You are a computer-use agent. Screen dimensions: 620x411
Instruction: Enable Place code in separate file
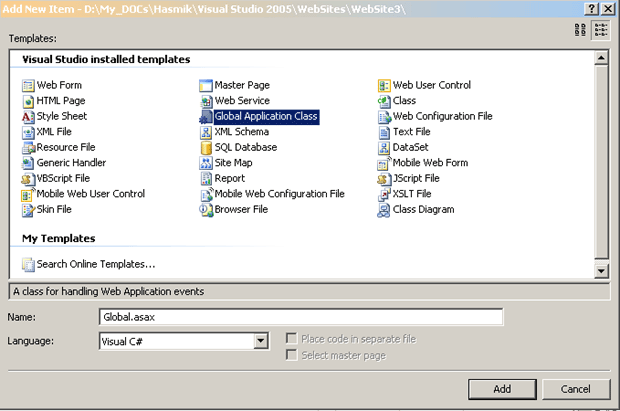[291, 339]
